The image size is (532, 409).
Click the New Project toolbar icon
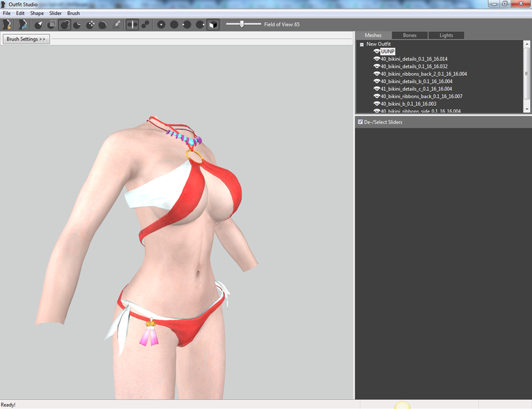tap(7, 24)
